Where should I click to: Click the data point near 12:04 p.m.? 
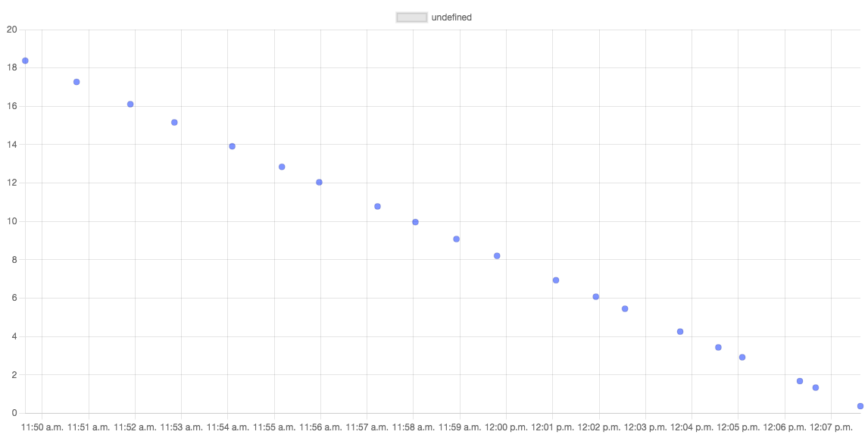680,332
